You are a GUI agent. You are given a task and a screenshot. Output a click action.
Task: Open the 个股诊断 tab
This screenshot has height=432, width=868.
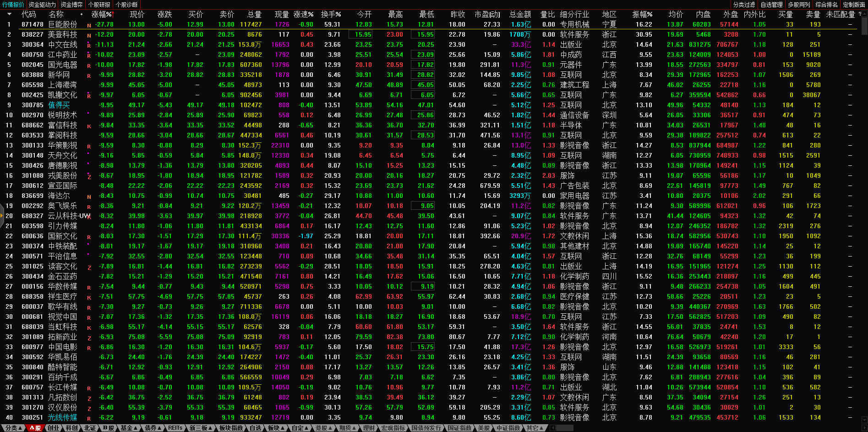(127, 5)
